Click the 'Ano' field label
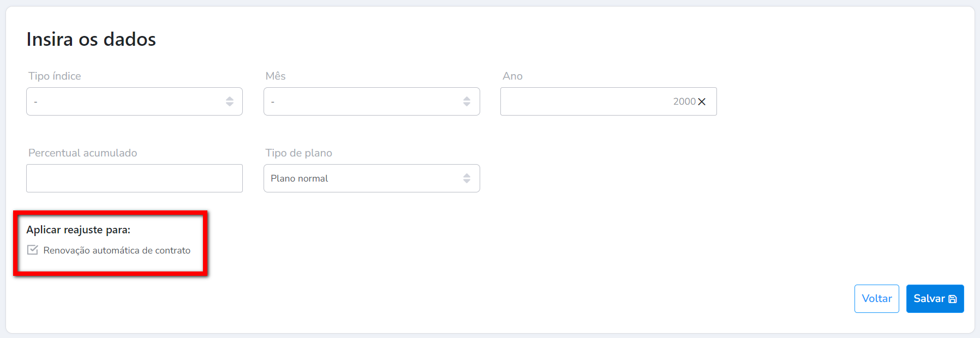The width and height of the screenshot is (980, 338). [x=512, y=76]
